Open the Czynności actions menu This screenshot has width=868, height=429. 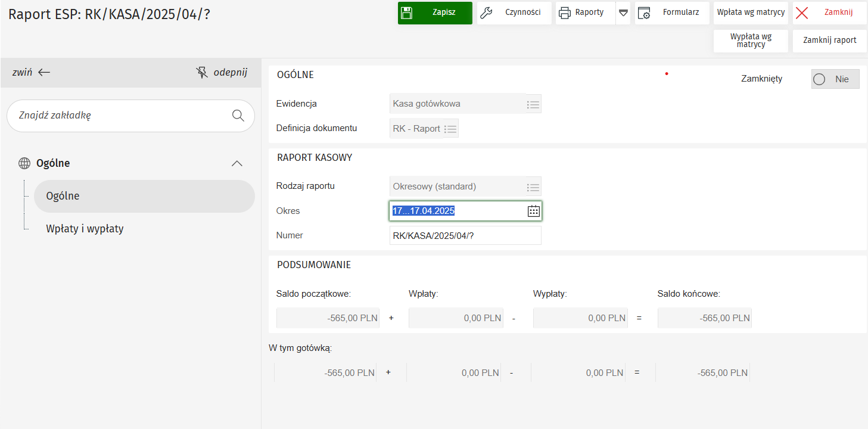[x=514, y=13]
